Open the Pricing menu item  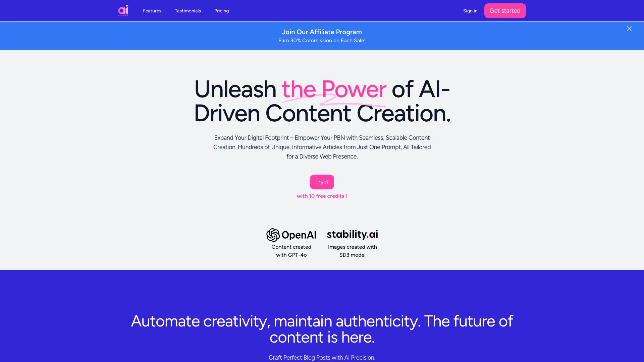coord(221,11)
